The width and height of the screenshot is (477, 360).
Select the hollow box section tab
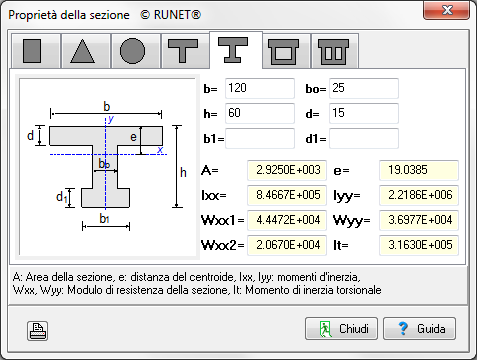[x=287, y=51]
